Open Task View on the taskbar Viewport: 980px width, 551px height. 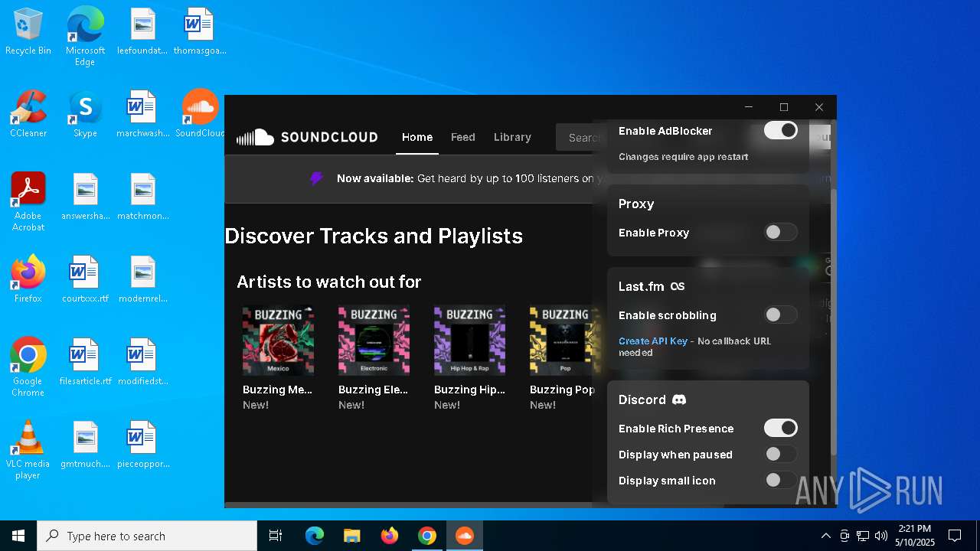coord(276,536)
